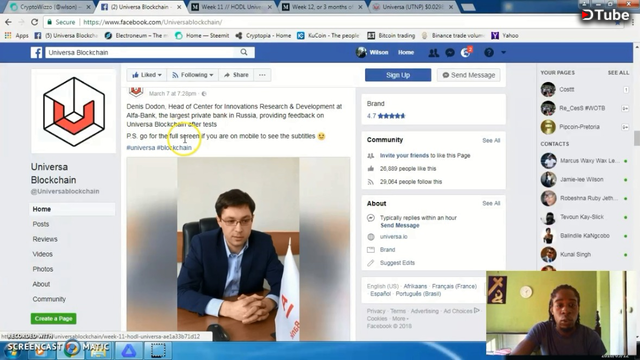Viewport: 640px width, 360px height.
Task: Open the notifications globe icon
Action: click(465, 53)
